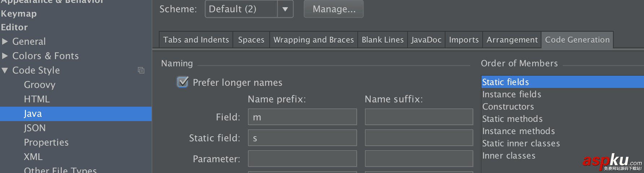The image size is (644, 173).
Task: Select Groovy under Code Style
Action: [x=40, y=85]
